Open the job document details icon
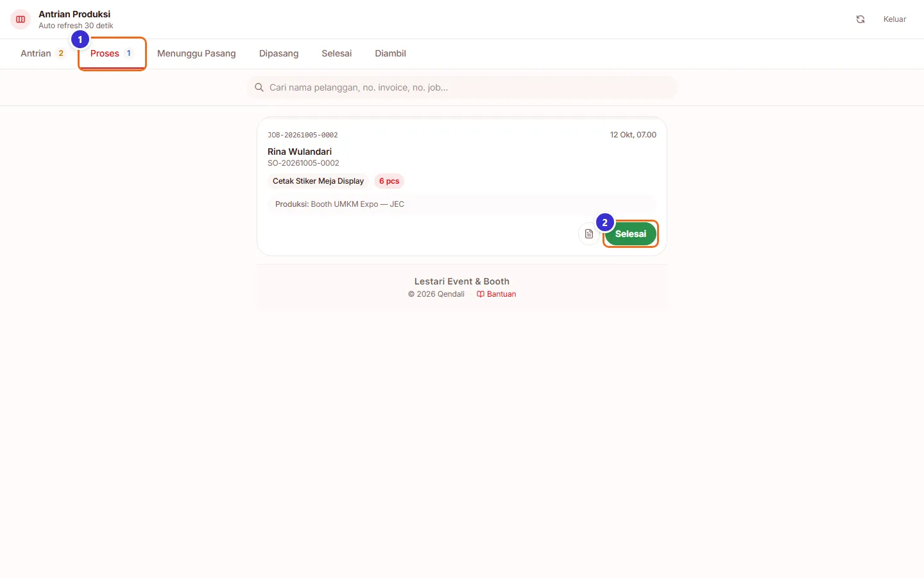 589,234
